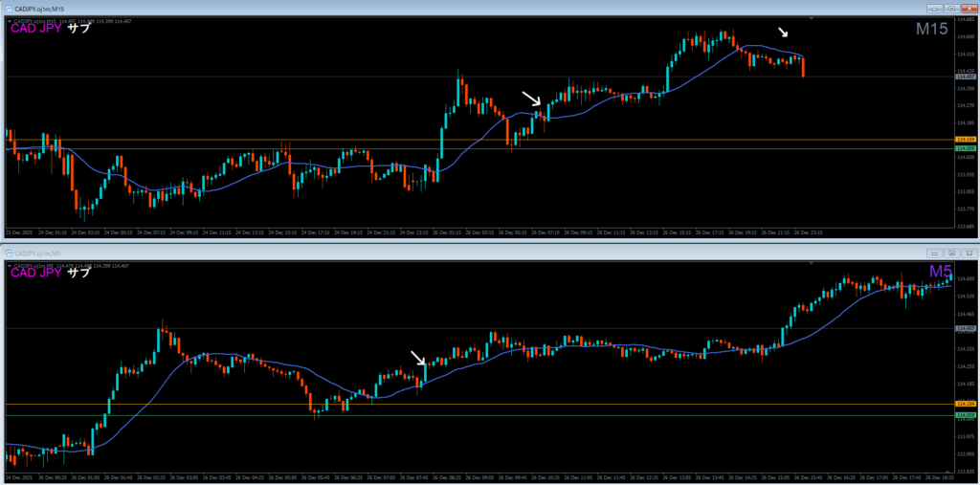The width and height of the screenshot is (980, 485).
Task: Click the M15 window title bar text
Action: 38,9
